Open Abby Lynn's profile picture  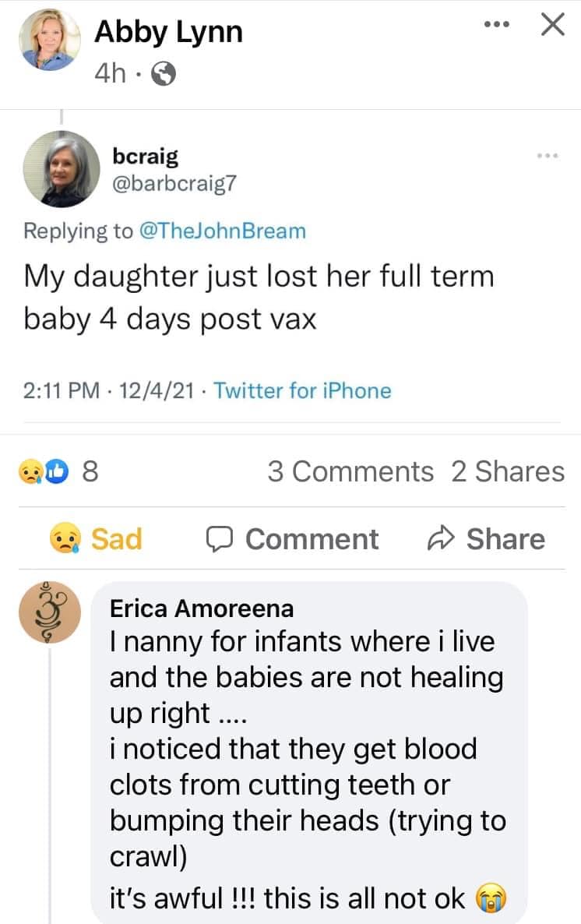coord(51,39)
